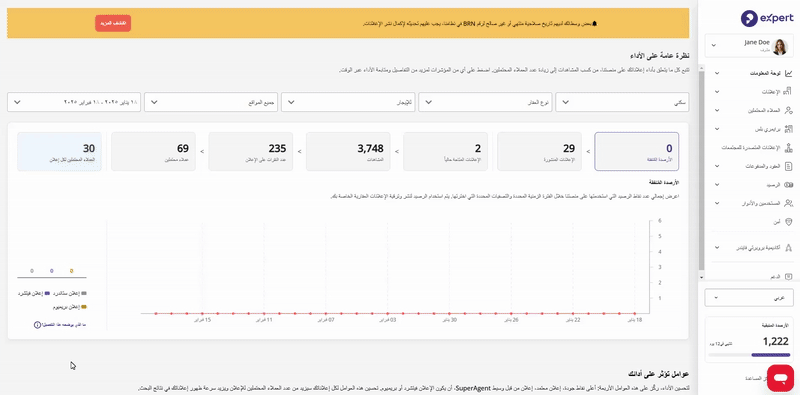Open the Property Plus building-sparkle icon

pyautogui.click(x=789, y=129)
